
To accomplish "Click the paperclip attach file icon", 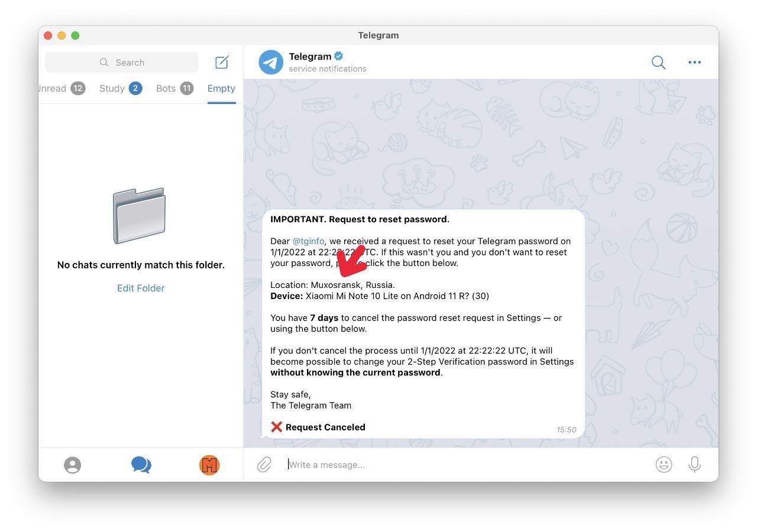I will click(x=264, y=465).
